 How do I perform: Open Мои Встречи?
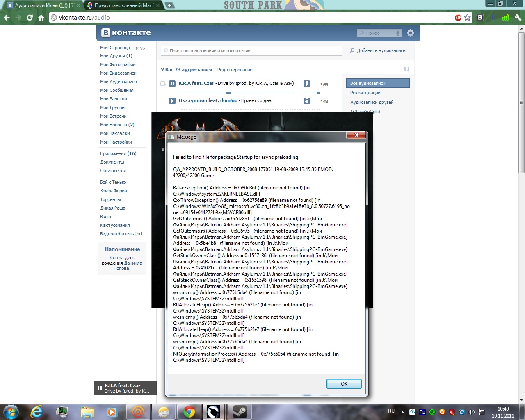[x=113, y=116]
